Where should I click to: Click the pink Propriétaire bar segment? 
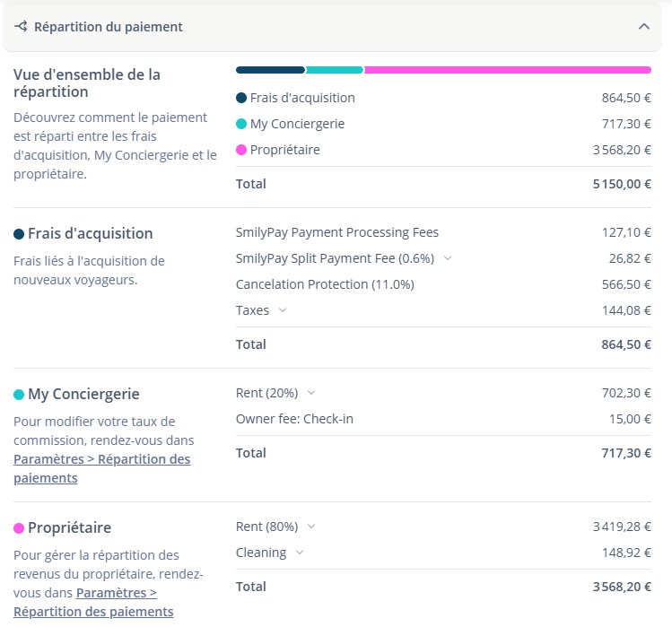tap(507, 70)
